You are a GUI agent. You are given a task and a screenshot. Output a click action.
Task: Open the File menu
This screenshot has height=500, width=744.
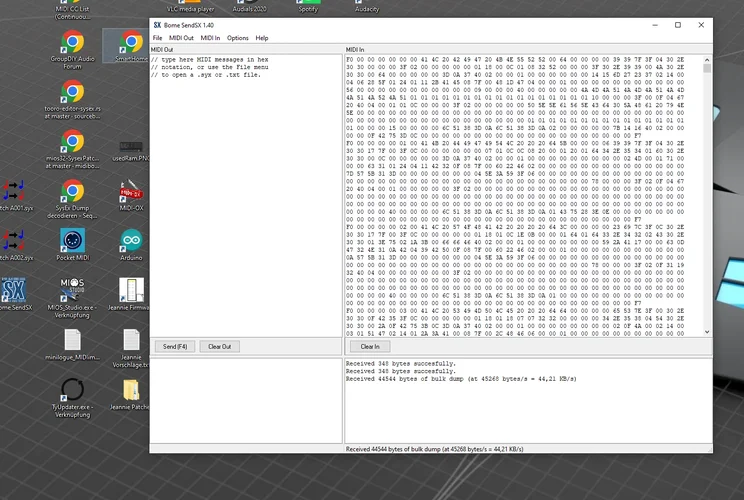pyautogui.click(x=158, y=38)
